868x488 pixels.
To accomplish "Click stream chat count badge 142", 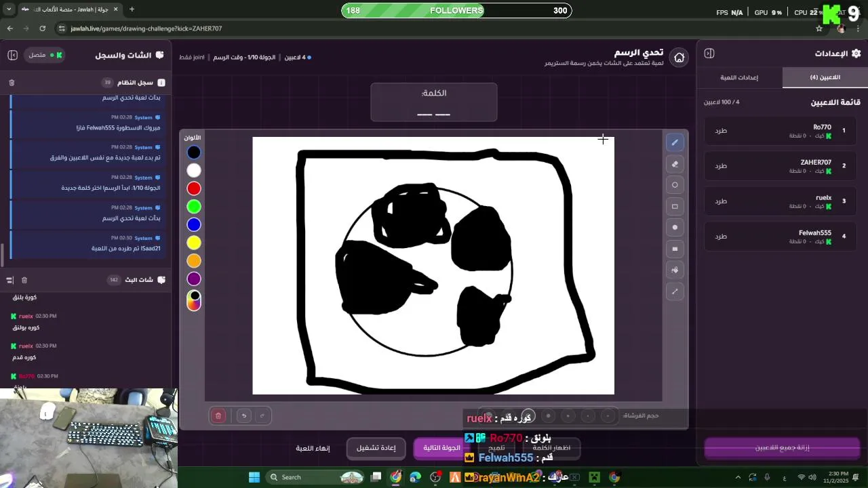I will [x=114, y=280].
